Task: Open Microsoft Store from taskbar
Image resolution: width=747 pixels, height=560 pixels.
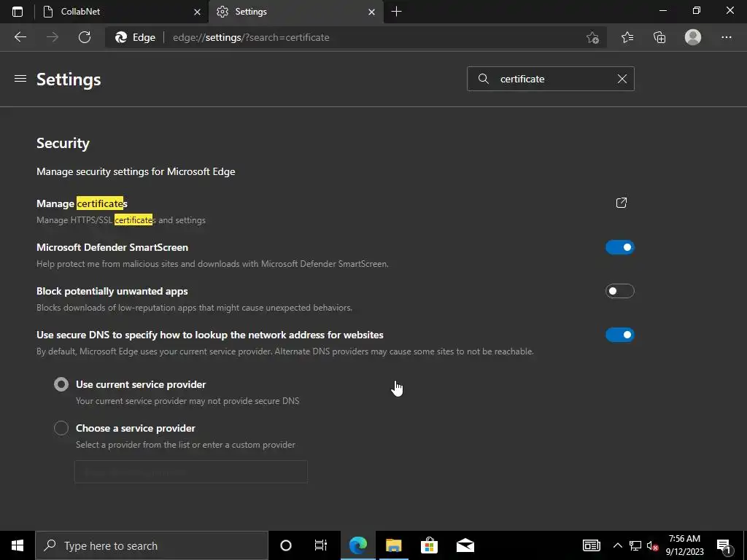Action: [x=429, y=545]
